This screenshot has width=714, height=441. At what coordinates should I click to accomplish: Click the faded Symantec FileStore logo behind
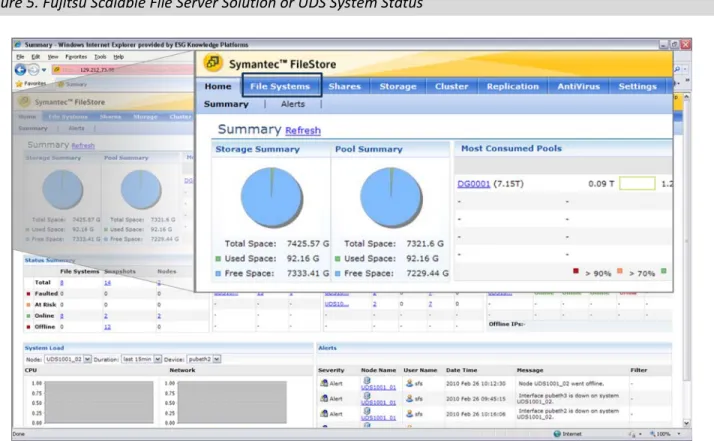click(25, 102)
